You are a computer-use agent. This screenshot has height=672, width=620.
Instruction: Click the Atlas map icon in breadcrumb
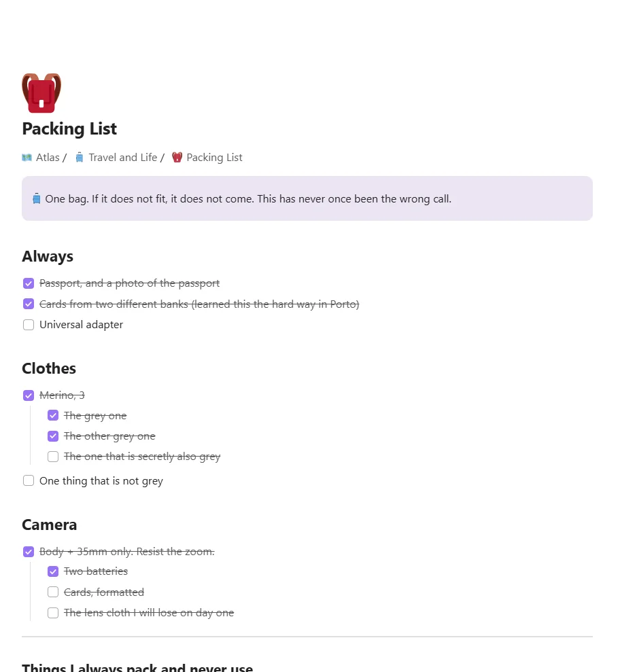(27, 158)
